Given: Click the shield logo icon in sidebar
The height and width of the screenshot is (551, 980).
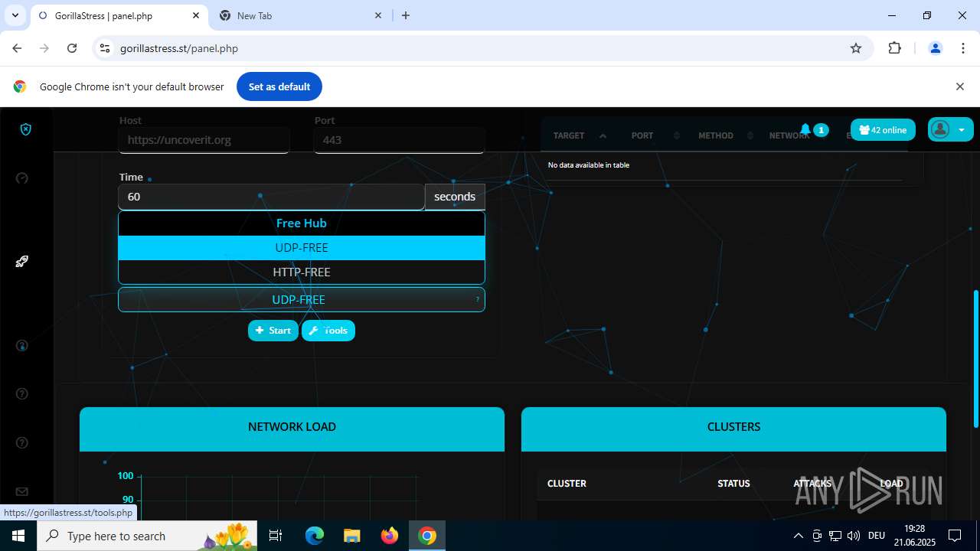Looking at the screenshot, I should [x=25, y=129].
